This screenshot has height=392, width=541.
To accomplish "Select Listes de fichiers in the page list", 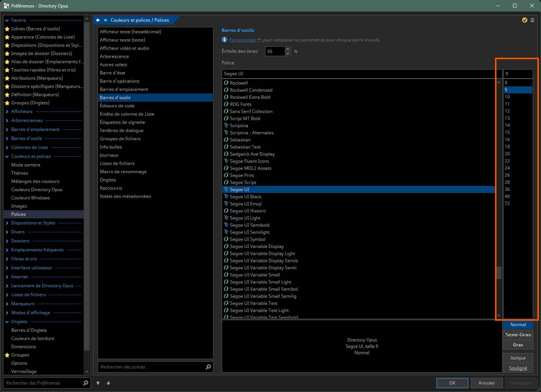I will 155,163.
